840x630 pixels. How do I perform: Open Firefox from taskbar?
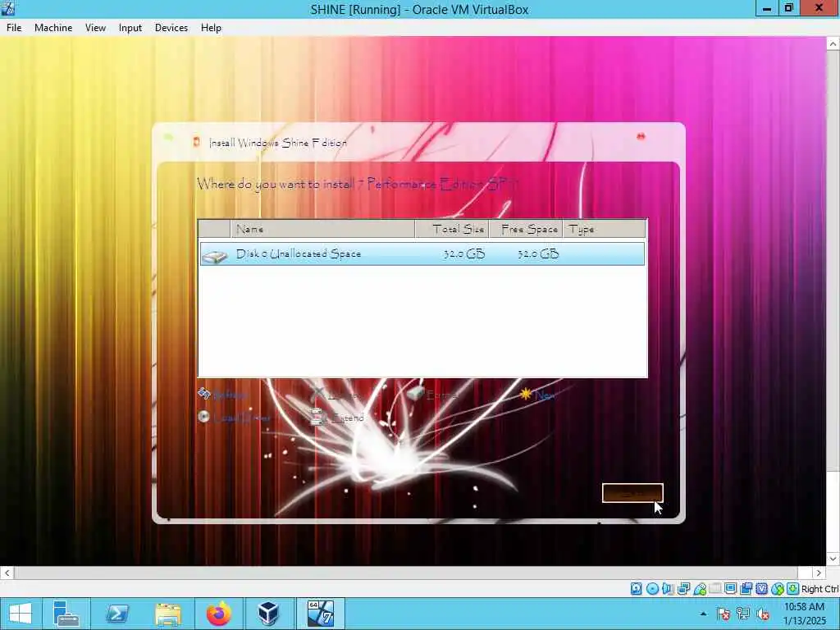tap(218, 614)
